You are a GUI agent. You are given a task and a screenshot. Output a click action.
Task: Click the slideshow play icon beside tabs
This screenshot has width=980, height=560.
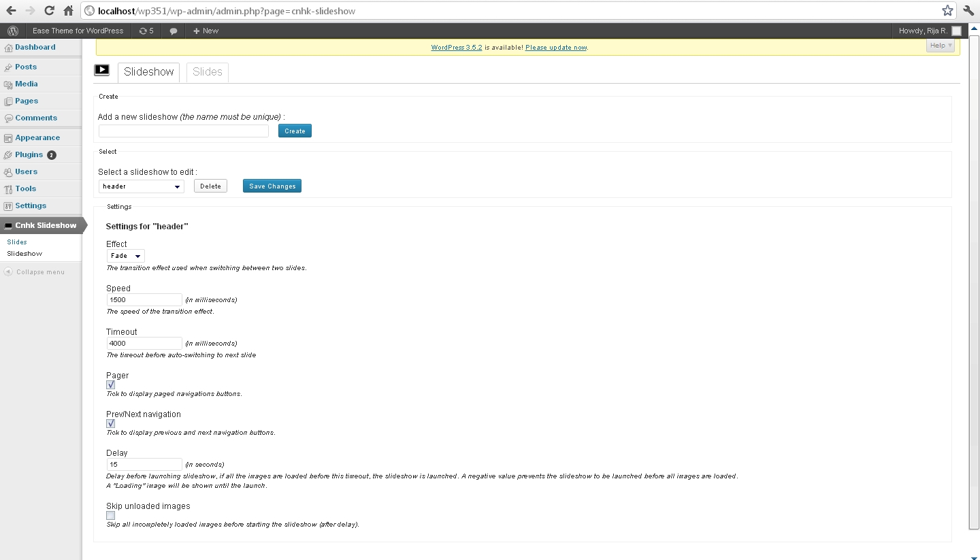point(101,69)
